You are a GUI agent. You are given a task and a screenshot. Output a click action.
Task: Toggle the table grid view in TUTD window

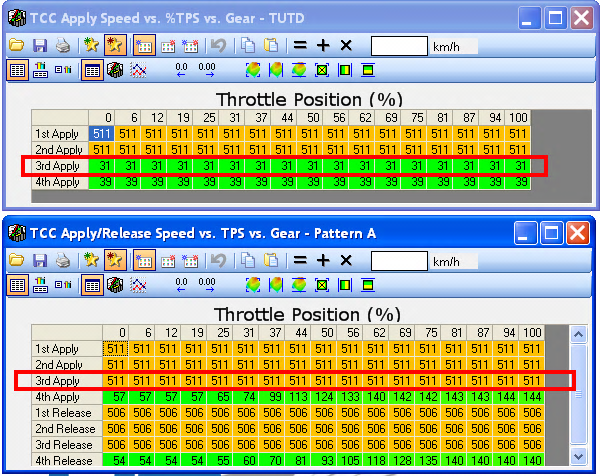click(92, 71)
